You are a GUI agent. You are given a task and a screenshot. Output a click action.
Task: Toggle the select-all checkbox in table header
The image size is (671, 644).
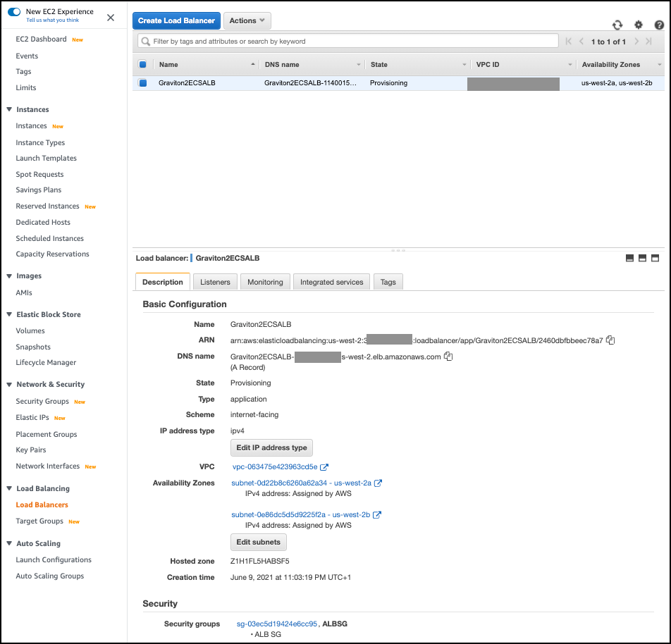point(143,65)
